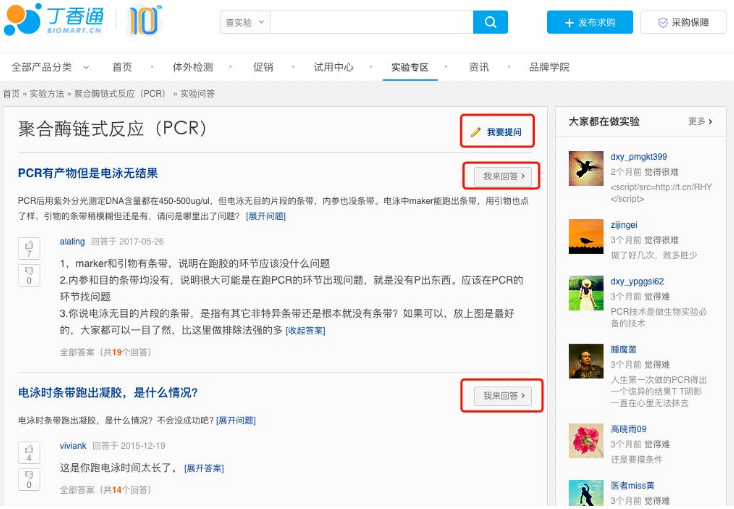This screenshot has width=734, height=509.
Task: Open the 资讯 nav item
Action: 479,67
